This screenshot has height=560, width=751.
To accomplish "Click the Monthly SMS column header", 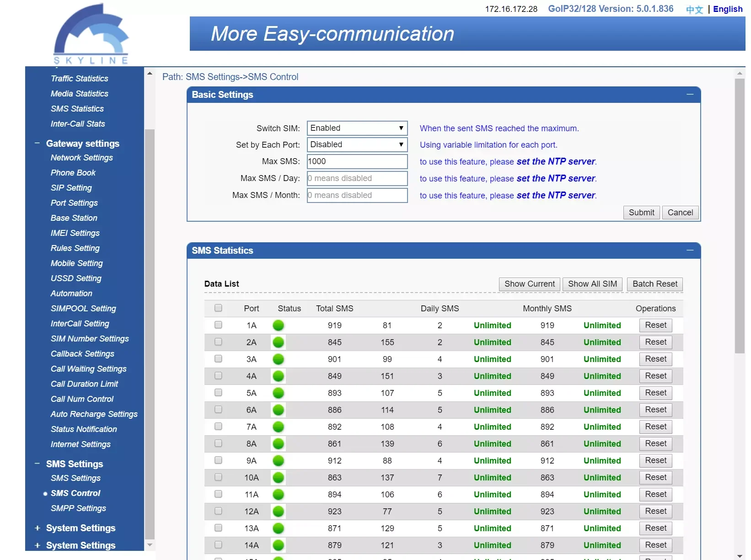I will click(x=547, y=309).
